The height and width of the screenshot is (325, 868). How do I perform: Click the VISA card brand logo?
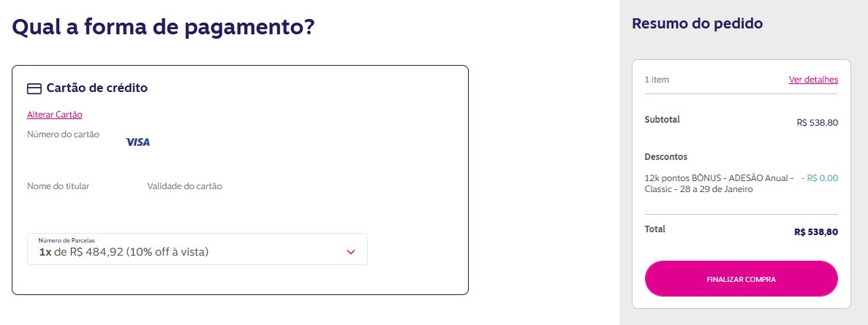[x=137, y=142]
